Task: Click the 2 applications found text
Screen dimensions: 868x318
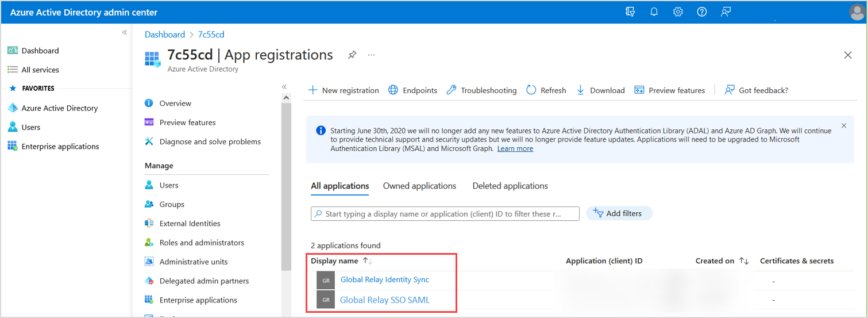Action: pyautogui.click(x=346, y=246)
